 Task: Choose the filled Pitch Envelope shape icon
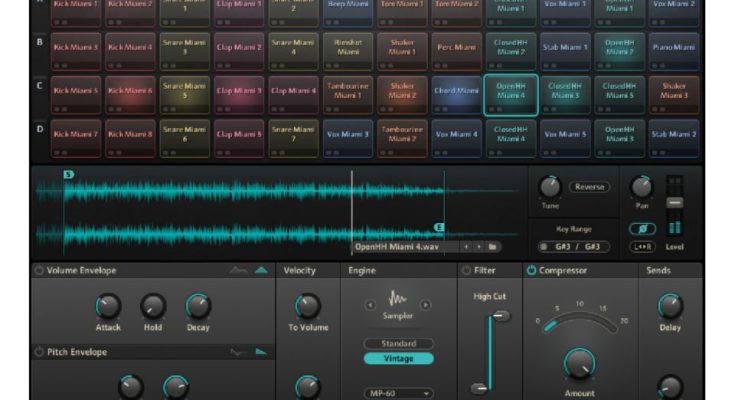click(261, 352)
